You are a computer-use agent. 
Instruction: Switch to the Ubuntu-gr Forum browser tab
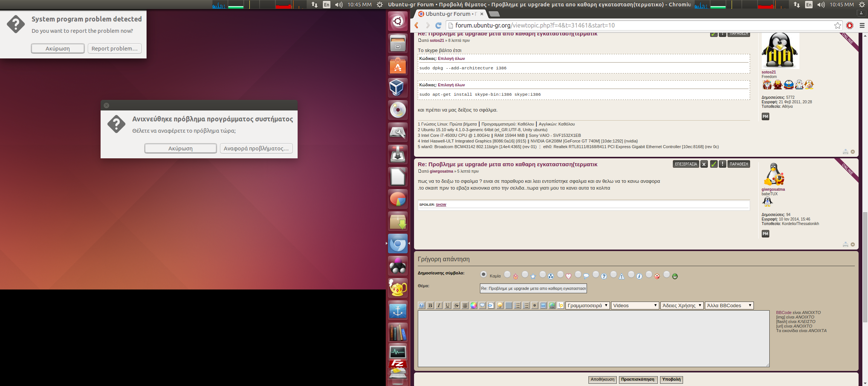pyautogui.click(x=448, y=14)
